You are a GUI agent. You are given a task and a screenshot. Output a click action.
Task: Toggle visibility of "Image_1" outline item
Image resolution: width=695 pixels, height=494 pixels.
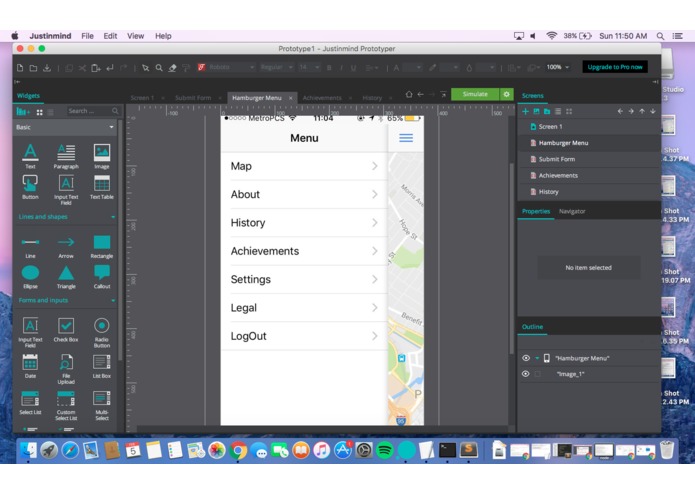point(526,374)
